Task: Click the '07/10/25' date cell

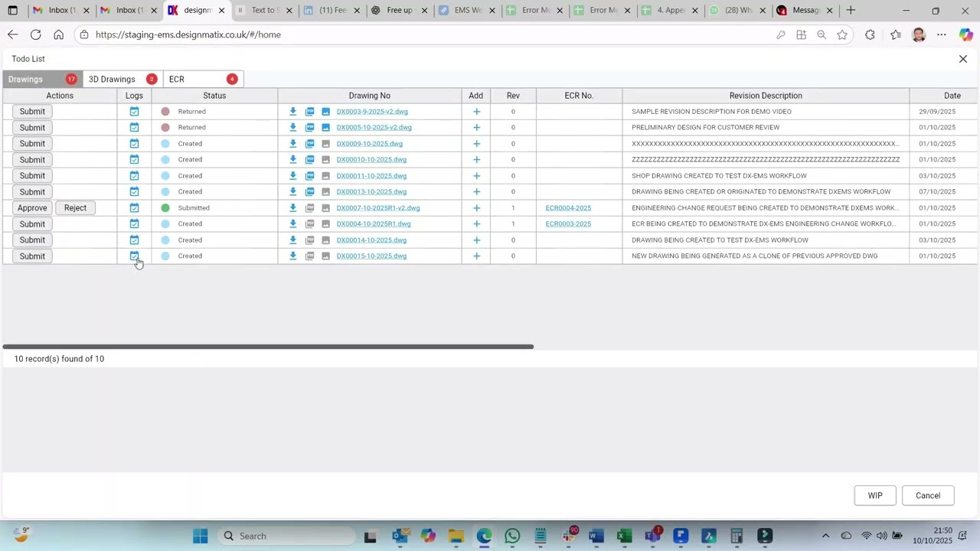Action: [x=937, y=192]
